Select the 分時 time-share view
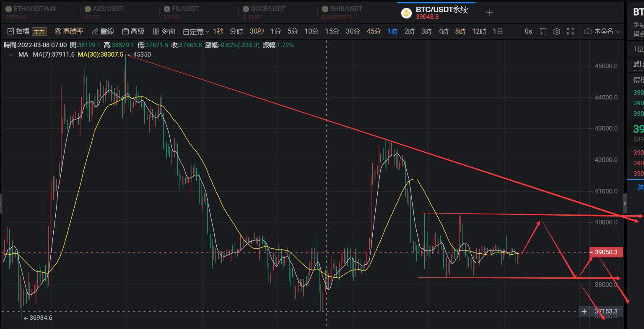The height and width of the screenshot is (329, 644). [237, 31]
